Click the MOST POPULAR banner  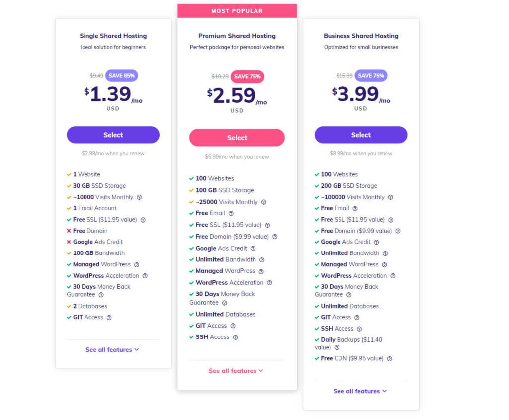tap(237, 11)
